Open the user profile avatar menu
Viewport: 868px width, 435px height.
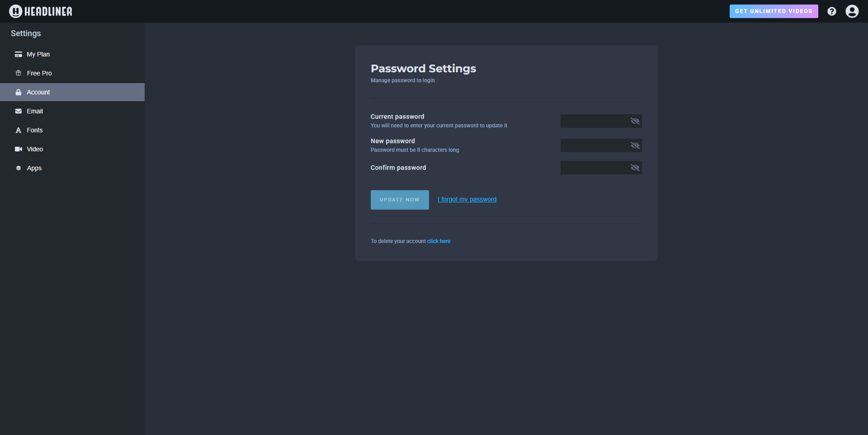click(852, 11)
